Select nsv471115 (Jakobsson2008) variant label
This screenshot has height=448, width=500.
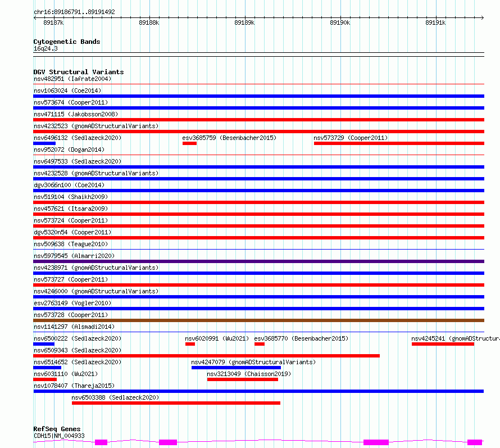[76, 114]
